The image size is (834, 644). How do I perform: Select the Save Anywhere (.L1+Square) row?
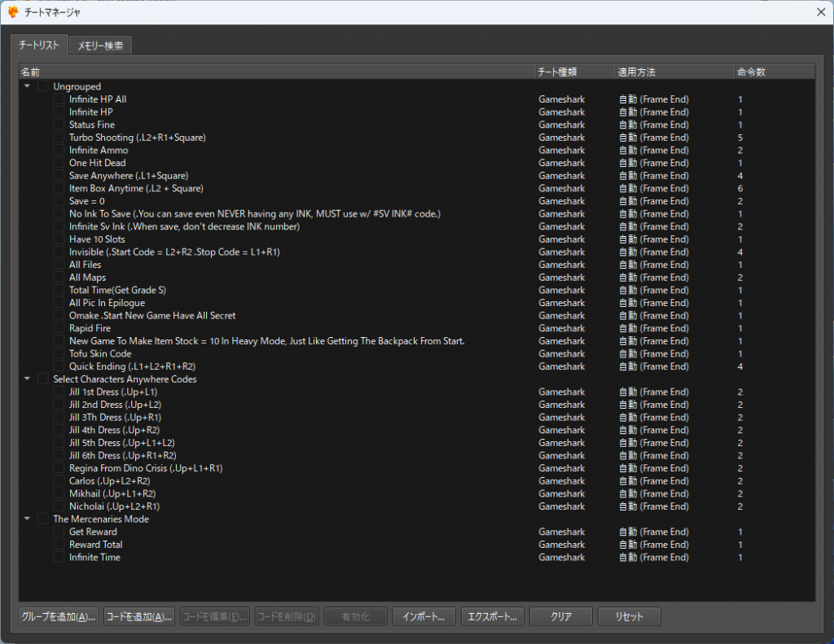click(416, 176)
